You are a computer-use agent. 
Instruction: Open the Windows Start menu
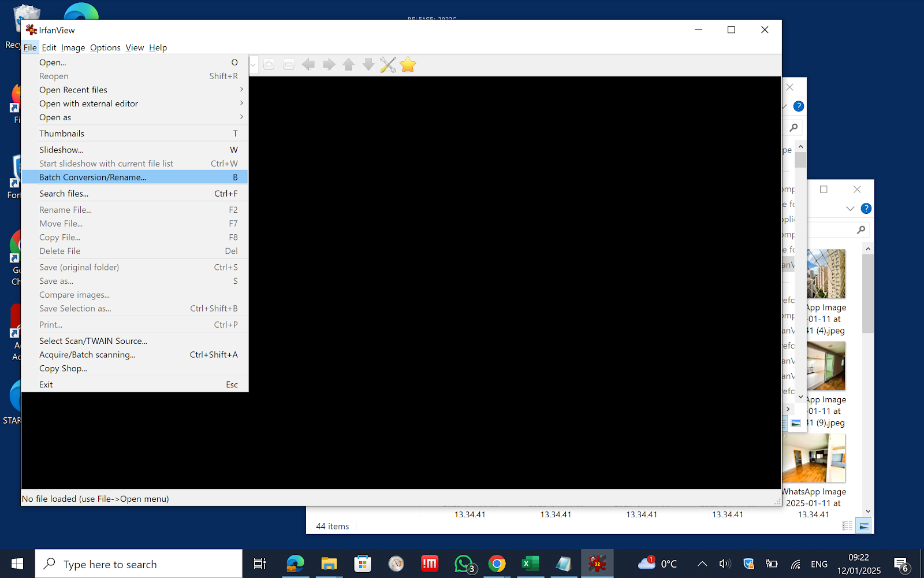pyautogui.click(x=17, y=564)
